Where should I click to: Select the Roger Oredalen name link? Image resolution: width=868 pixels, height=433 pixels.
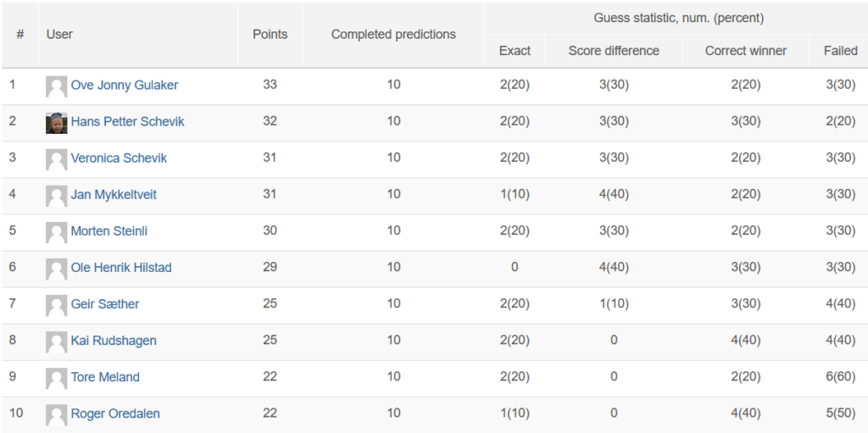115,414
